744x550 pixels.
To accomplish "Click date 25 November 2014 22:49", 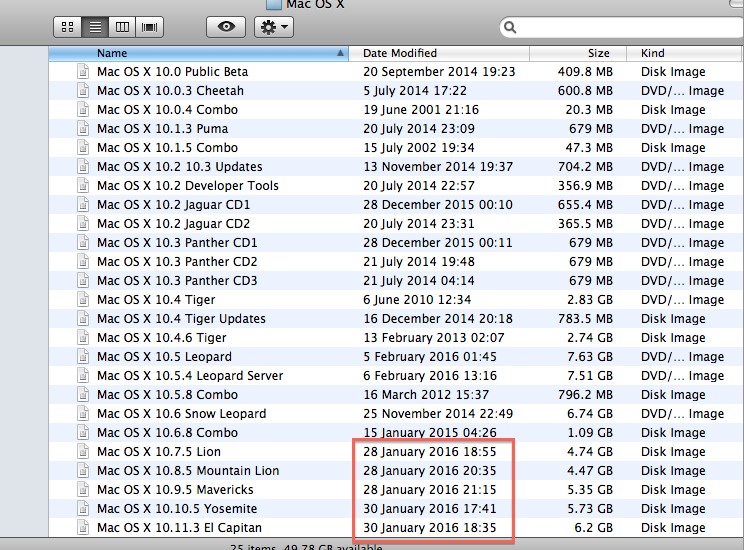I will click(x=438, y=414).
